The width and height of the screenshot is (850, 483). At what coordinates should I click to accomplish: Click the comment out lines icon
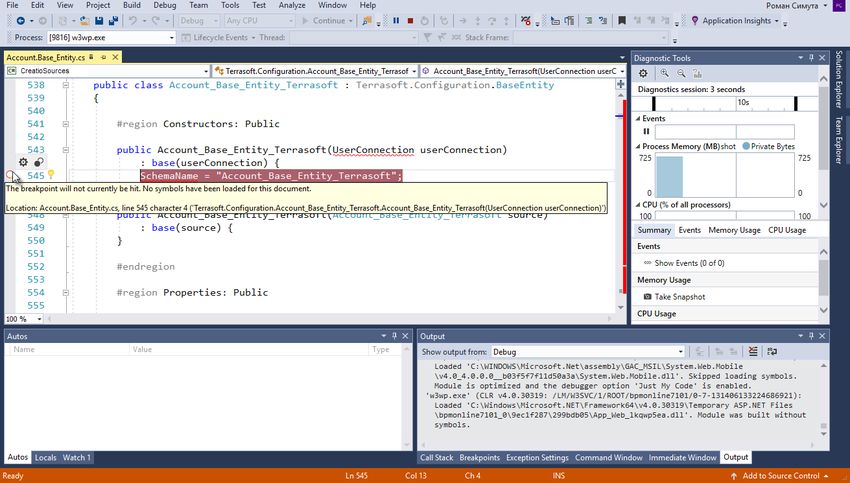coord(588,21)
